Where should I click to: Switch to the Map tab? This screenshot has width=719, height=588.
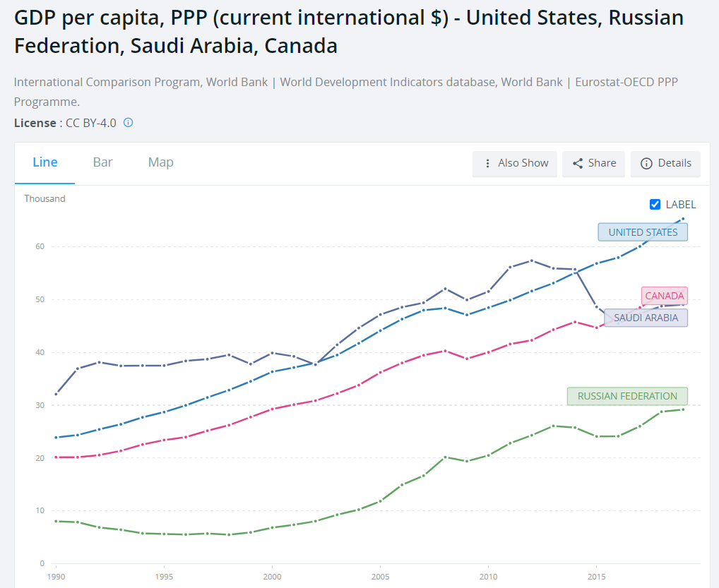(160, 162)
